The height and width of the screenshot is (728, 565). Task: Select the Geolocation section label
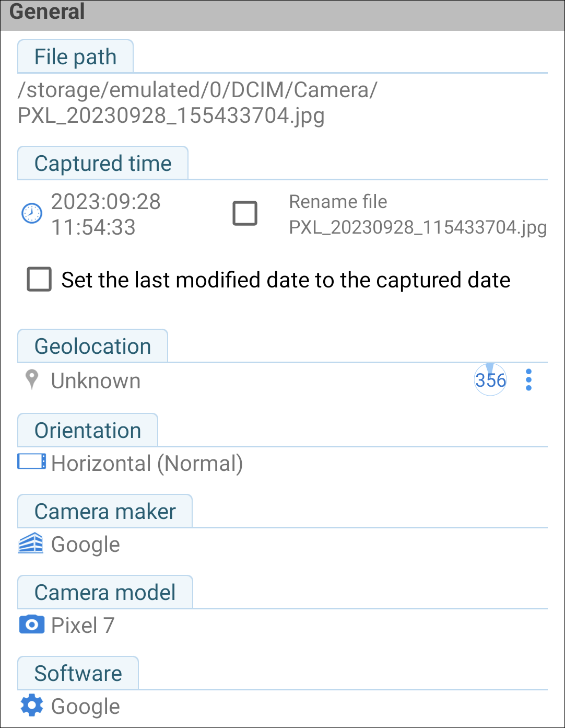[92, 346]
